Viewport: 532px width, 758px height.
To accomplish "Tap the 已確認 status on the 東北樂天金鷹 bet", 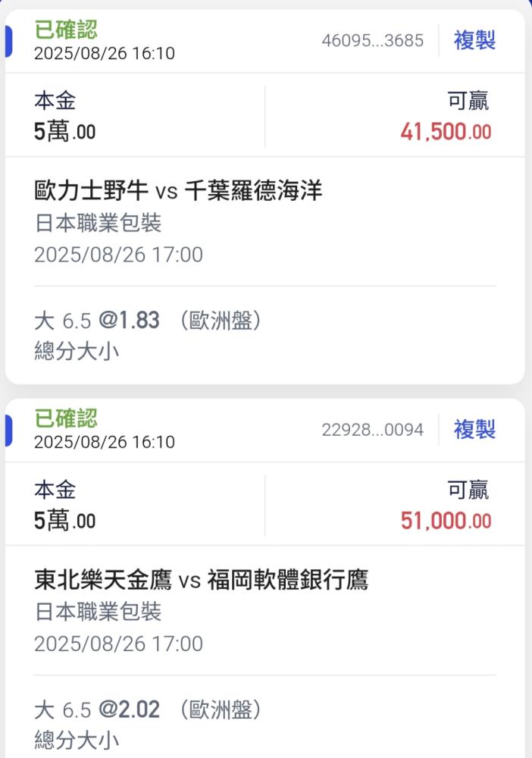I will (x=66, y=418).
